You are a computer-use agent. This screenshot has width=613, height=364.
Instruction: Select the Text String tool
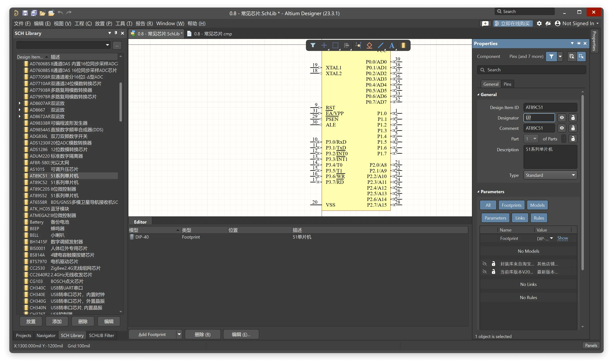[392, 45]
